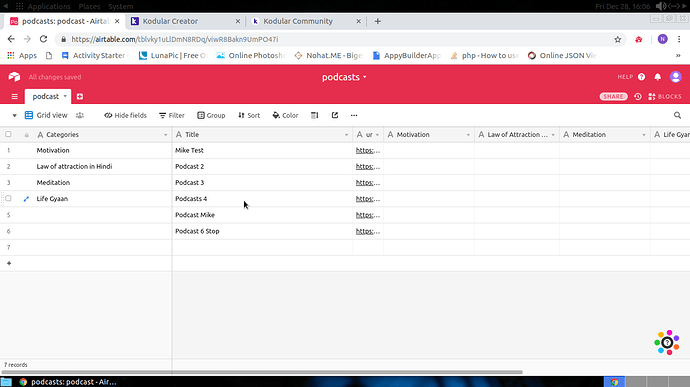The image size is (690, 387).
Task: Click the Grid view label
Action: pyautogui.click(x=52, y=115)
